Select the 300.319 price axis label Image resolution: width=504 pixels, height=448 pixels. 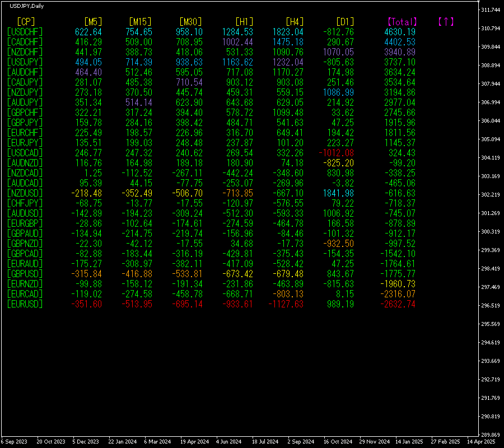click(x=491, y=231)
